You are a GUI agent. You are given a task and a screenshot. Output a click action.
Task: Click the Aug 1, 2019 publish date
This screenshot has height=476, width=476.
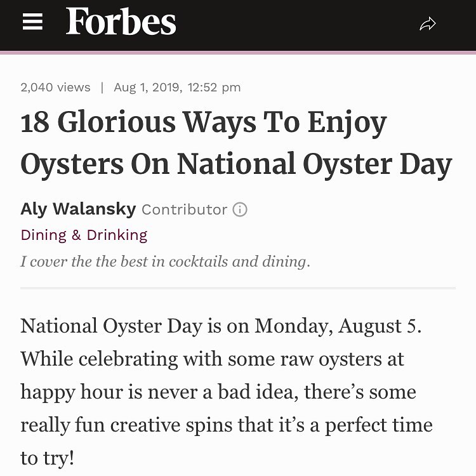tap(147, 88)
